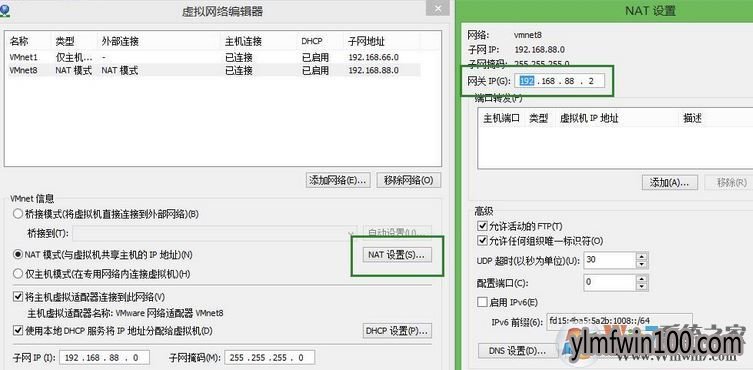Select host-only mode (仅主机模式) radio button
Viewport: 753px width, 370px height.
click(18, 274)
